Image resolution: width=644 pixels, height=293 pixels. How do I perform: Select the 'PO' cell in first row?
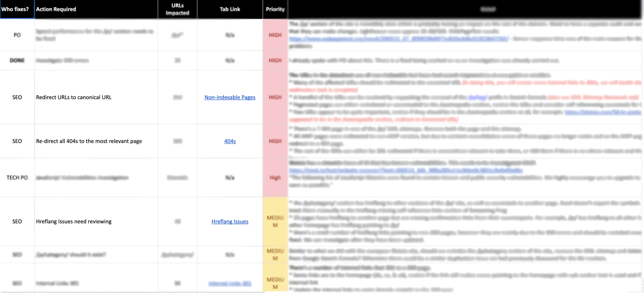[x=17, y=35]
